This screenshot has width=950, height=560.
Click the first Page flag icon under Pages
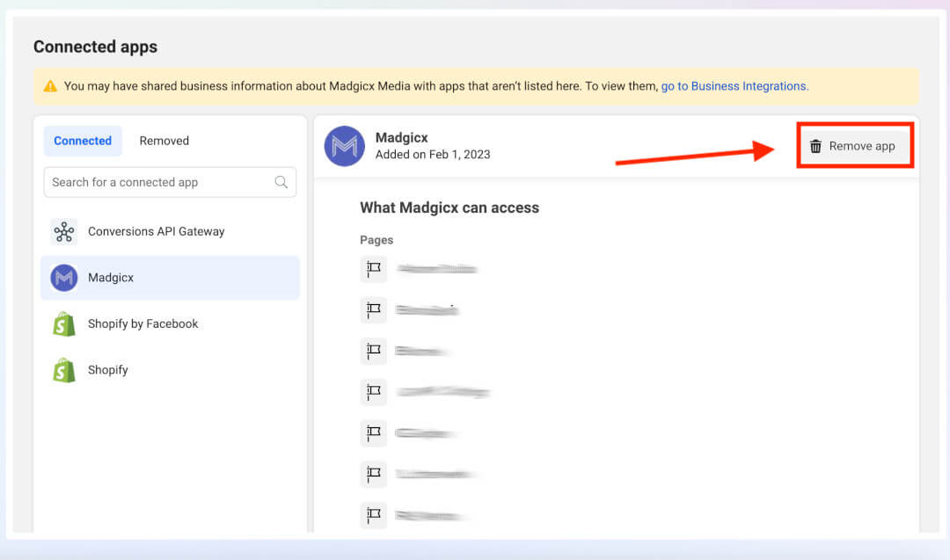coord(373,269)
